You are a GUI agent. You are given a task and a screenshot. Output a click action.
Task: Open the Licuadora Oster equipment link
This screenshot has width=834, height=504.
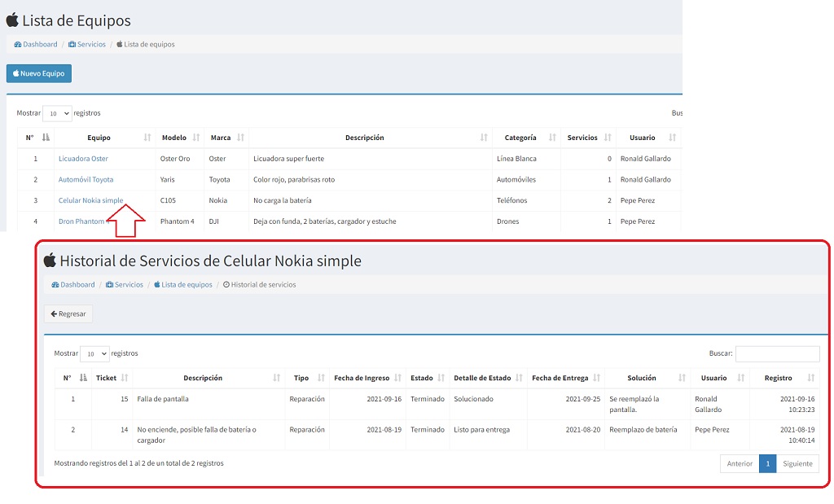(x=83, y=159)
